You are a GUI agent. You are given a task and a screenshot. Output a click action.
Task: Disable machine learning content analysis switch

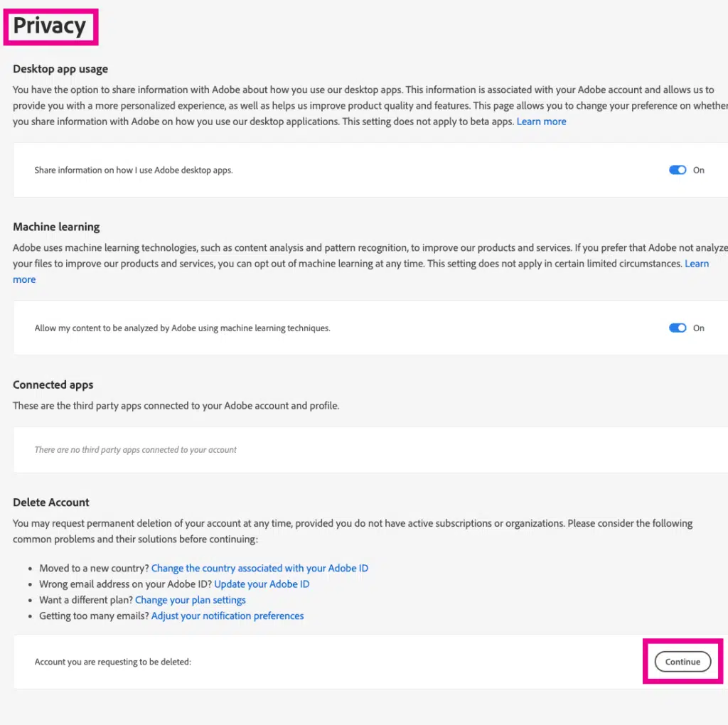677,328
